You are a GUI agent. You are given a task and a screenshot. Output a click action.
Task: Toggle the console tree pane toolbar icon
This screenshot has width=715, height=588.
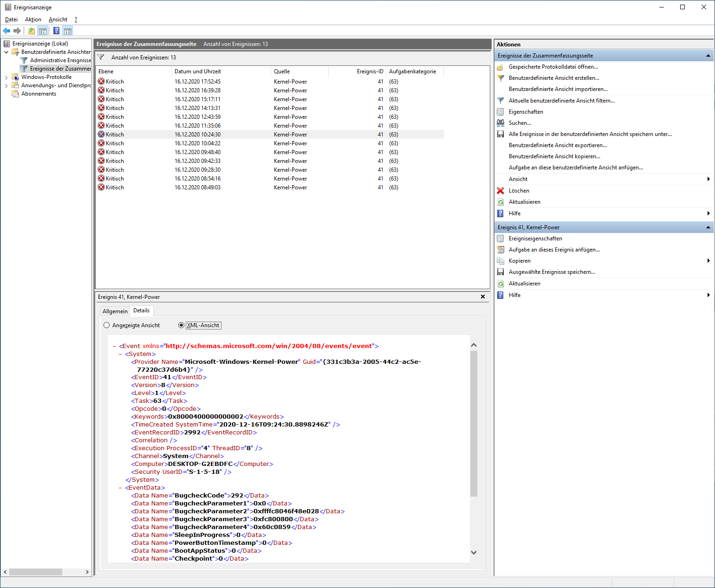pyautogui.click(x=43, y=31)
